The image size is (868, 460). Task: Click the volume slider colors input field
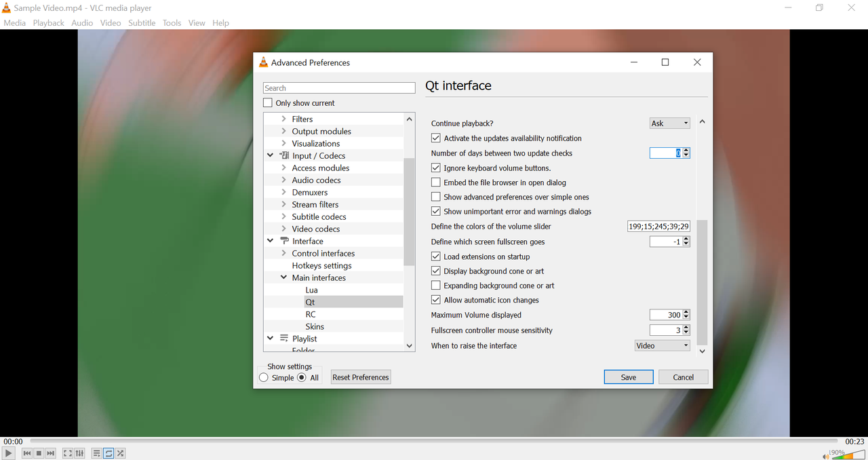click(659, 227)
